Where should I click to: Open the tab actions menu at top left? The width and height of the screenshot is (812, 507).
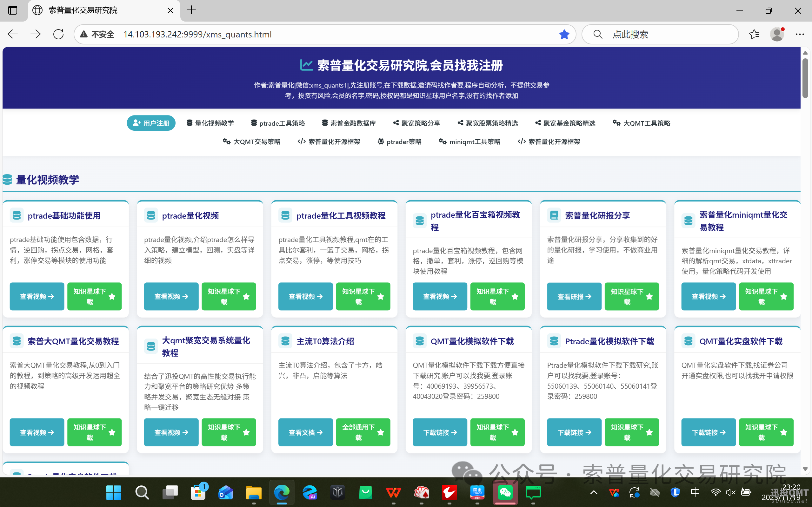pyautogui.click(x=13, y=10)
